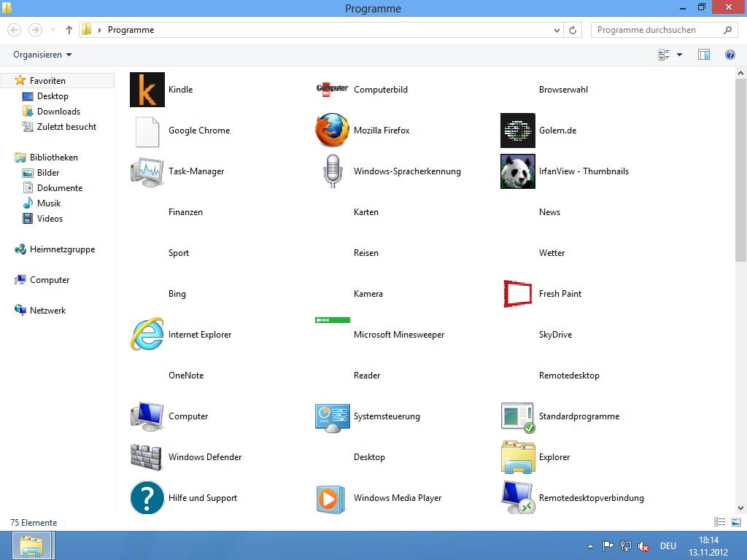The width and height of the screenshot is (747, 560).
Task: Switch to large icons view in status bar
Action: pyautogui.click(x=736, y=522)
